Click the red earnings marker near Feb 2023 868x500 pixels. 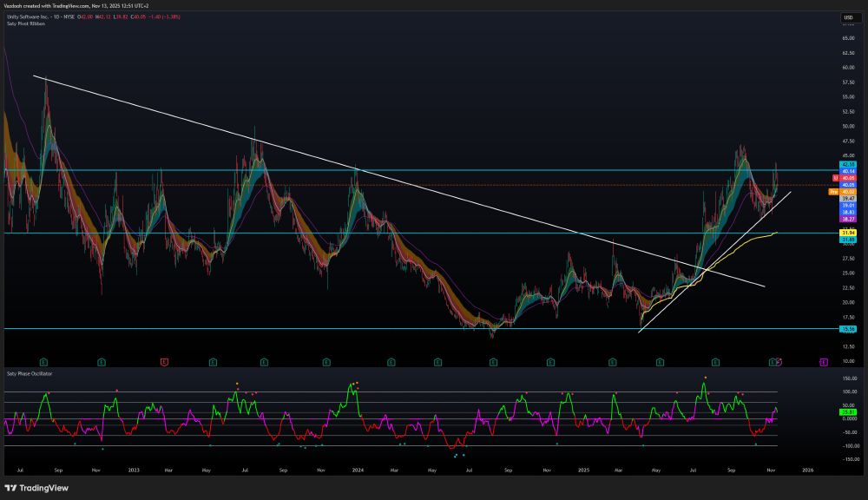[164, 362]
